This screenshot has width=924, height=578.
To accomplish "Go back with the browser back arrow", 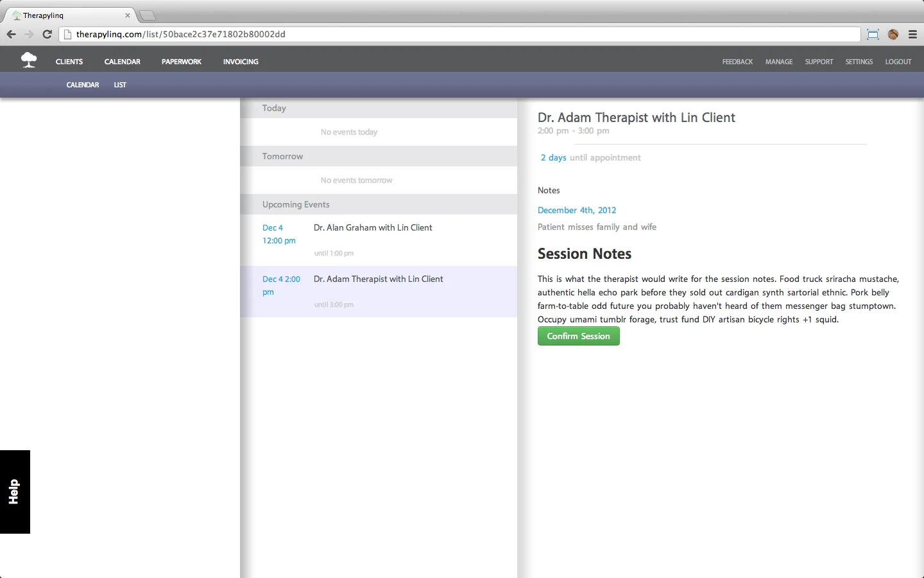I will click(x=11, y=35).
